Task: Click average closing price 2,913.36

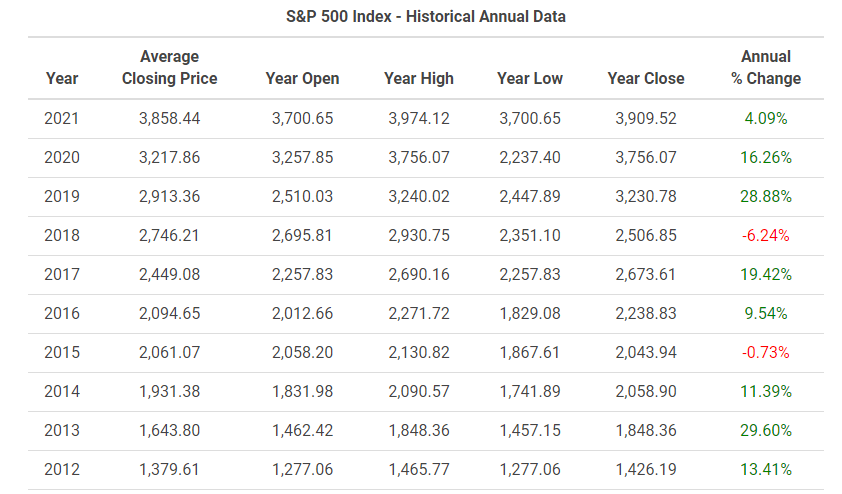Action: pyautogui.click(x=169, y=197)
